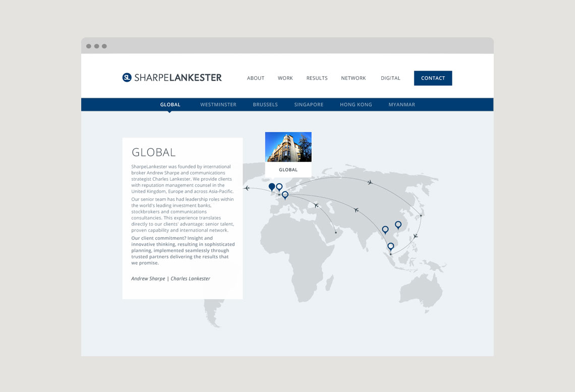Click the SL circular logo icon
Image resolution: width=575 pixels, height=392 pixels.
tap(127, 78)
